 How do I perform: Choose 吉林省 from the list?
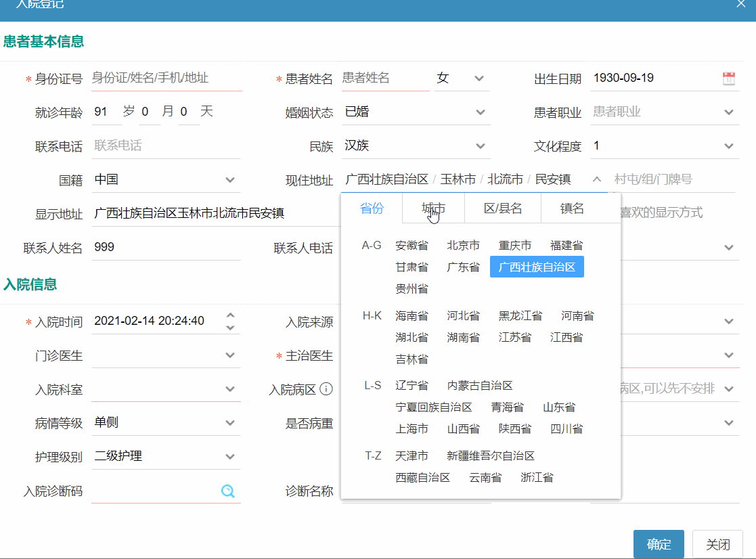coord(412,359)
